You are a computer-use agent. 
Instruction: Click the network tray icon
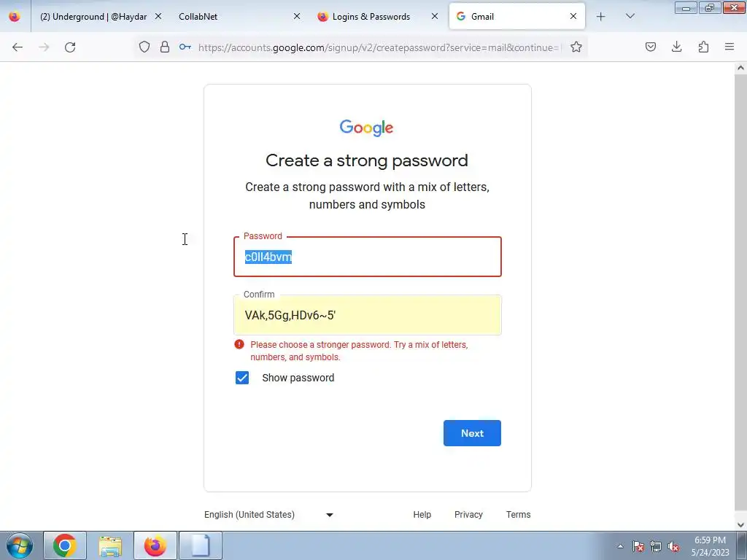coord(656,546)
